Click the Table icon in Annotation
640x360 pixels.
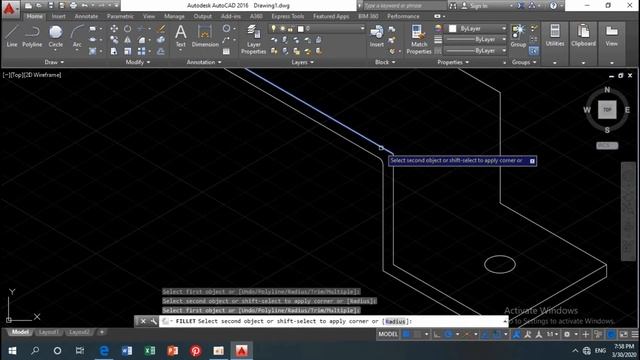(226, 51)
